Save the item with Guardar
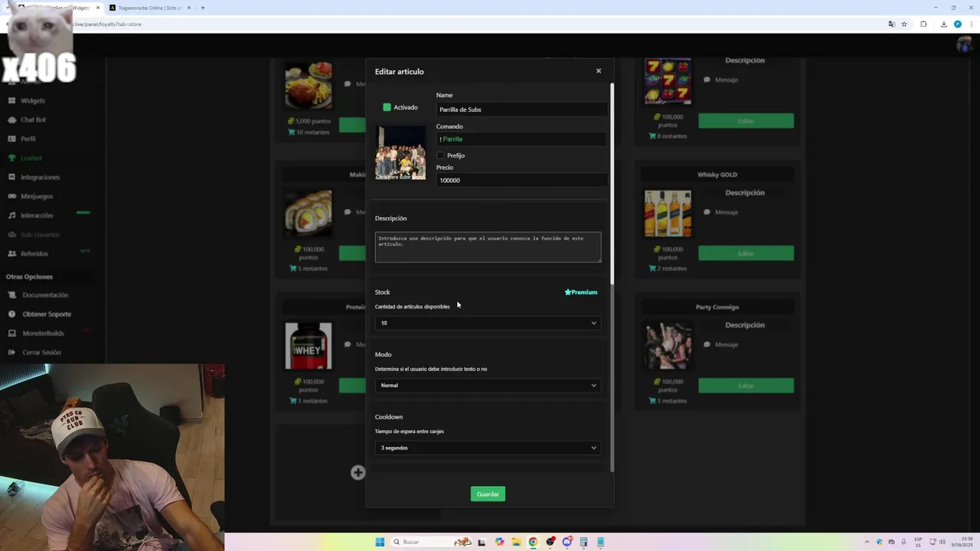Viewport: 980px width, 551px height. click(x=488, y=494)
